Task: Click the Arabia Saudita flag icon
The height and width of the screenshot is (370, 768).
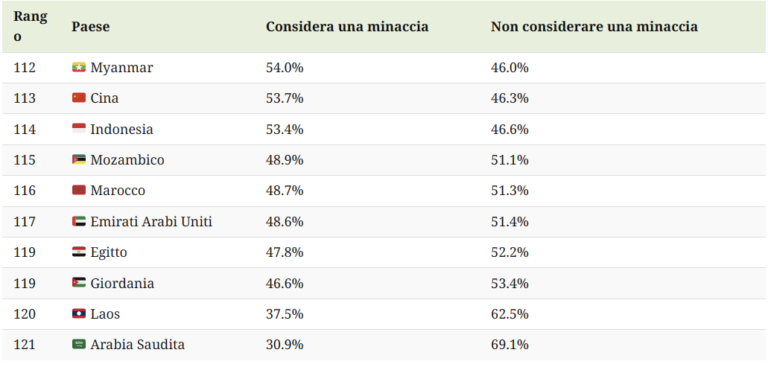Action: point(79,345)
